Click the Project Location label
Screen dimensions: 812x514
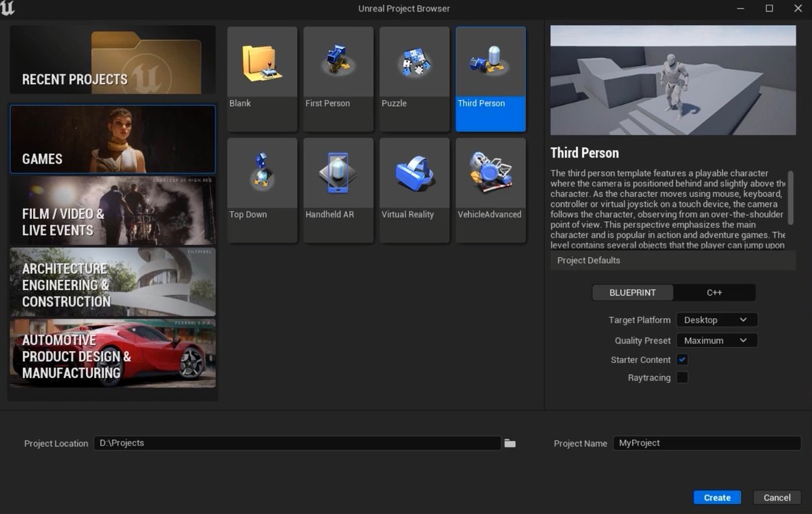click(56, 444)
